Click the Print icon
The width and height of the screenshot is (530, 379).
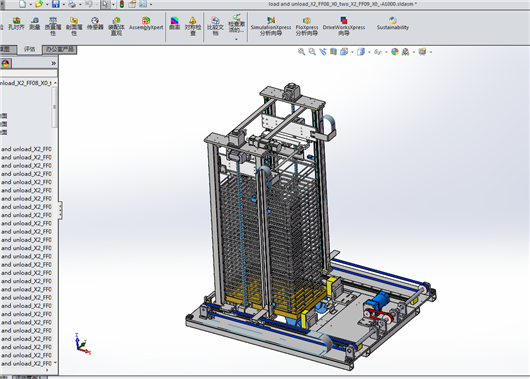pos(72,4)
